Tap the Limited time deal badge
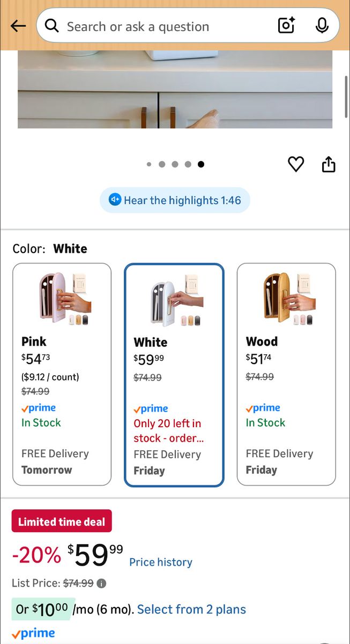 point(62,521)
